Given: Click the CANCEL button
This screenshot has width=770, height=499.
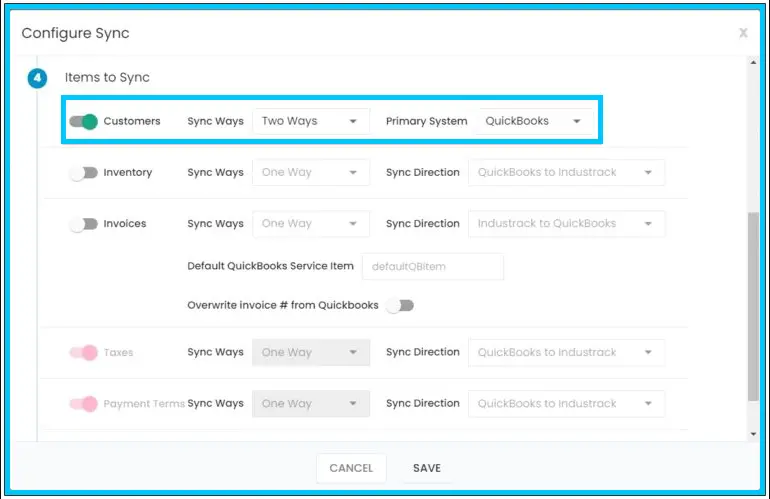Looking at the screenshot, I should pyautogui.click(x=351, y=468).
